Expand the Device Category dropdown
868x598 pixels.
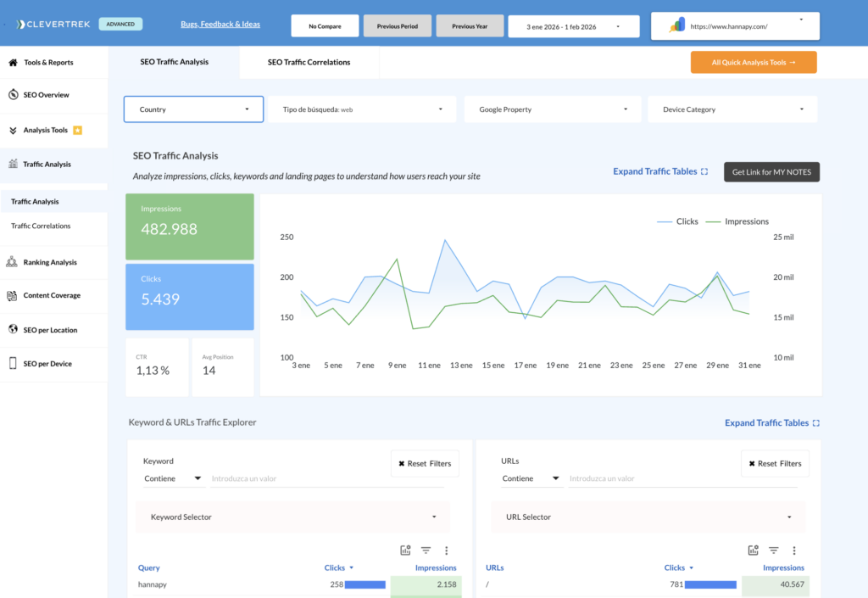point(732,109)
